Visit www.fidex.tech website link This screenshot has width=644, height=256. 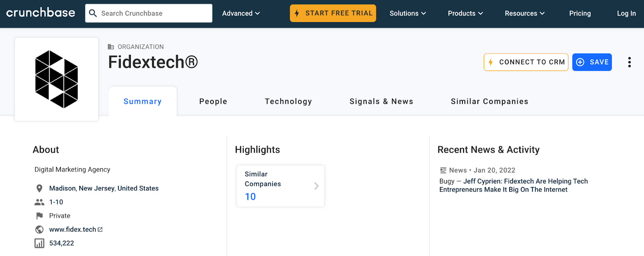click(x=72, y=229)
